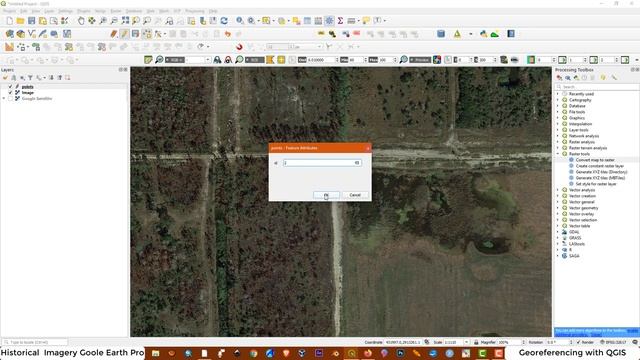Click the New Shapefile Layer icon
Image resolution: width=640 pixels, height=360 pixels.
click(x=32, y=34)
